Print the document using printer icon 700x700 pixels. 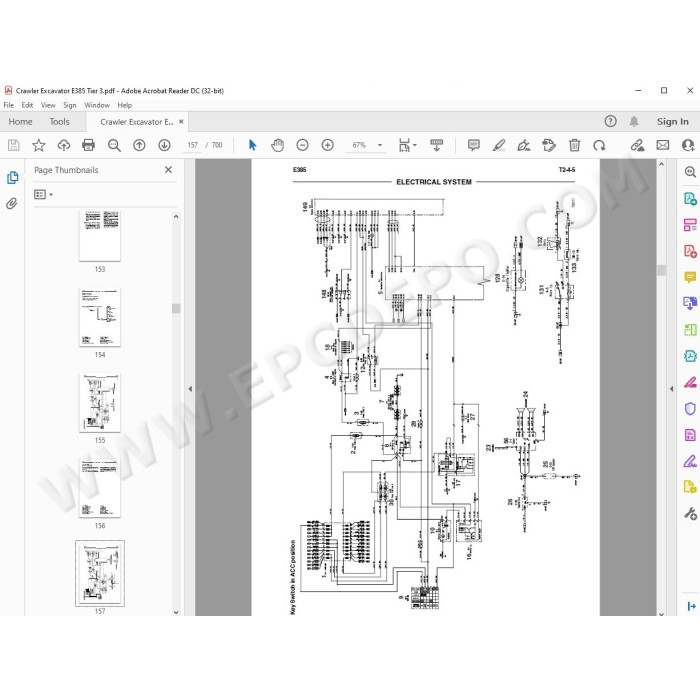[x=88, y=145]
